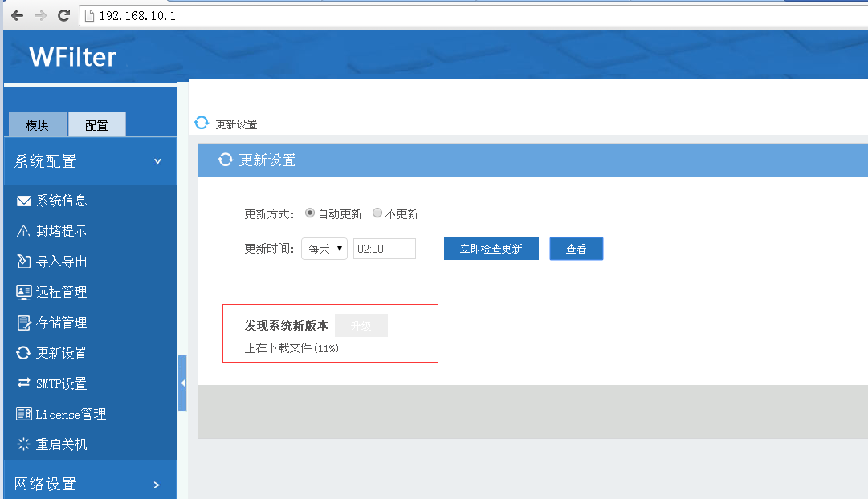The image size is (868, 499).
Task: Select the 自动更新 radio button
Action: pyautogui.click(x=310, y=213)
